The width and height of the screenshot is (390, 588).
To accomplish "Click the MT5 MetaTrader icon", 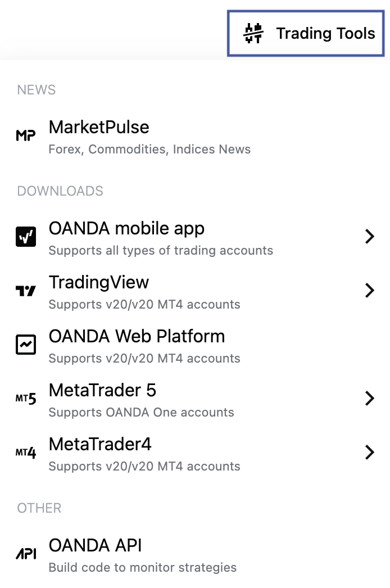I will click(26, 399).
